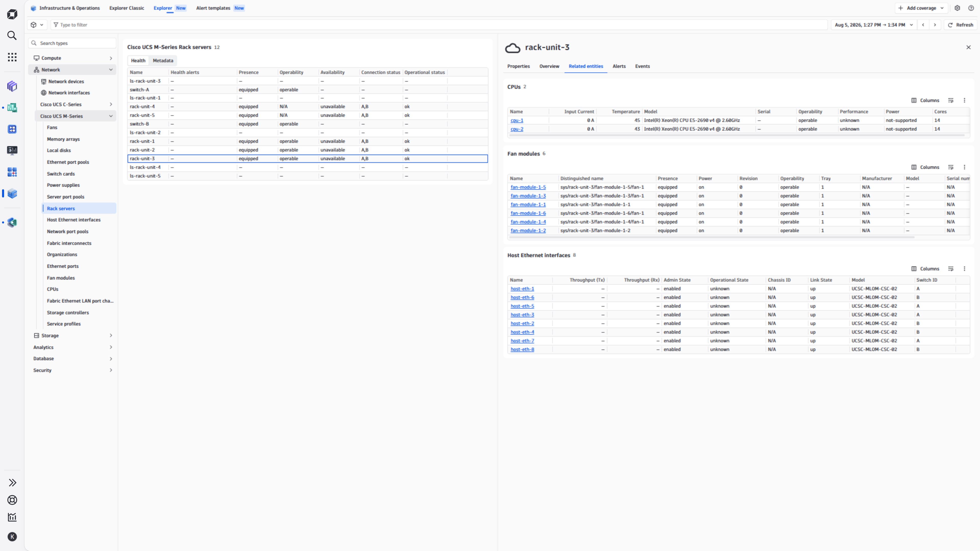Collapse the Network category
This screenshot has height=551, width=980.
tap(111, 70)
